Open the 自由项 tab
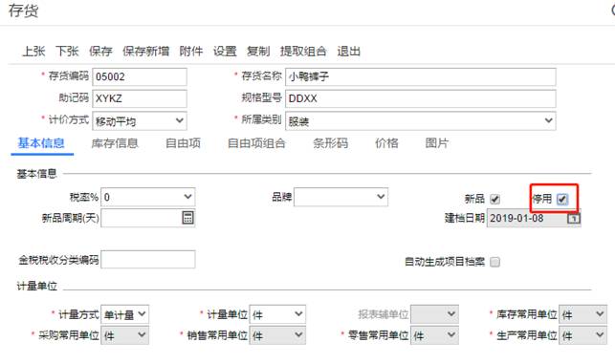This screenshot has height=364, width=615. pos(184,143)
